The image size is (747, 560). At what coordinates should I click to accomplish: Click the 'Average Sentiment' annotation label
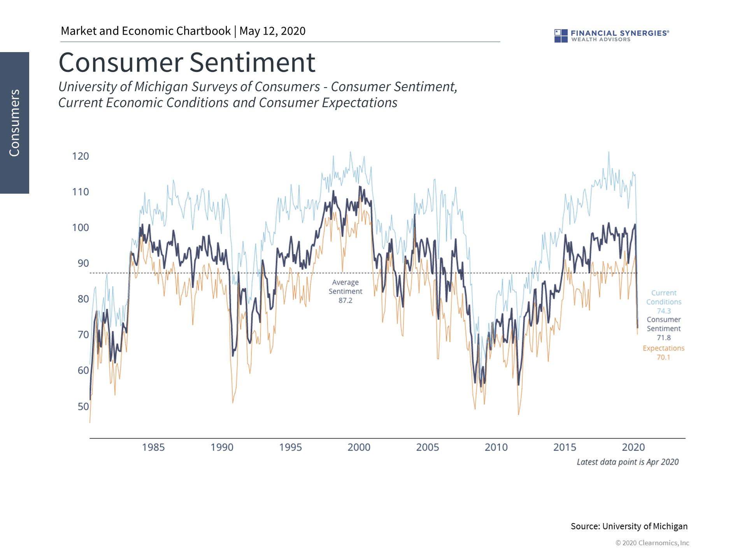(345, 287)
